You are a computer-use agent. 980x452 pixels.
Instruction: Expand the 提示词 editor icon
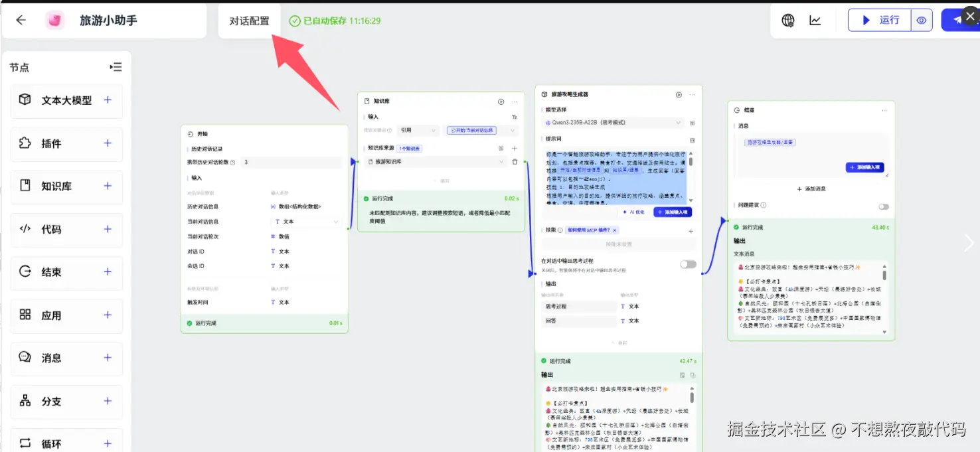click(693, 140)
